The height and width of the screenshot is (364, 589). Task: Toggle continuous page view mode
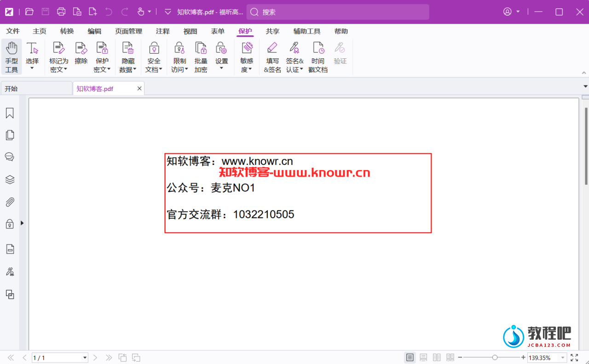click(423, 357)
